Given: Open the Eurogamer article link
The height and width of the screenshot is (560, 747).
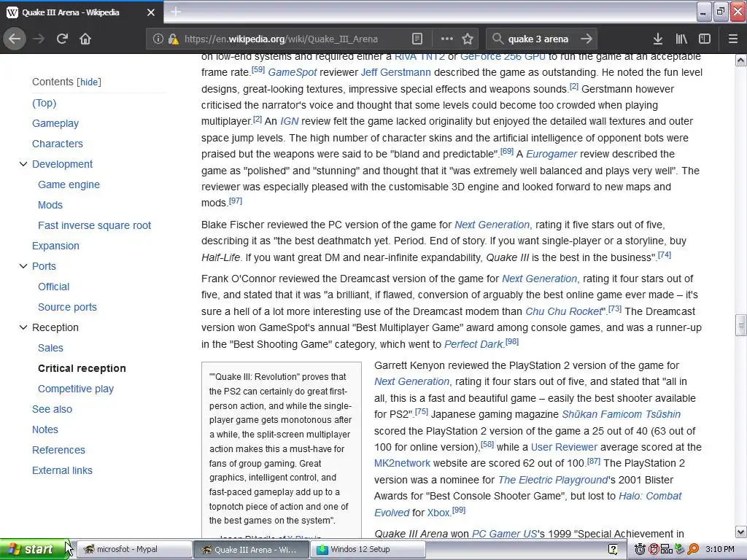Looking at the screenshot, I should click(x=551, y=155).
